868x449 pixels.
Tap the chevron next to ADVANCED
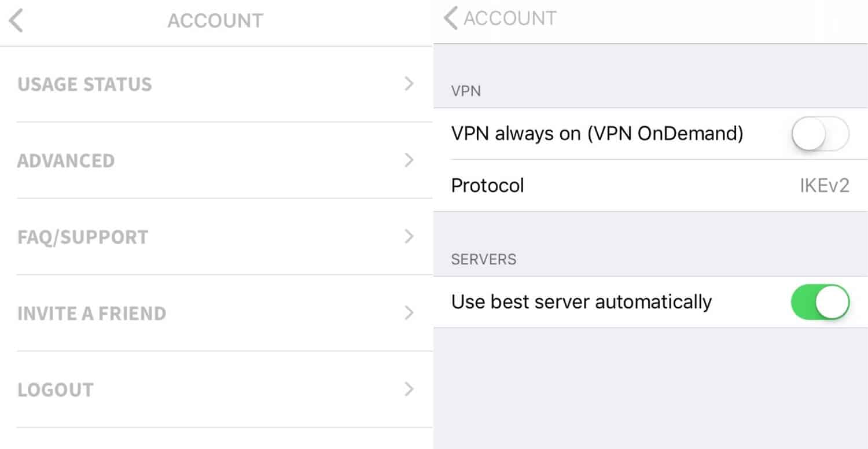pyautogui.click(x=409, y=160)
